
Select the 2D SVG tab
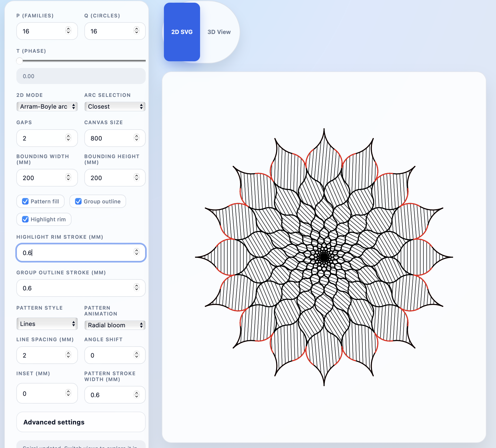pyautogui.click(x=182, y=32)
